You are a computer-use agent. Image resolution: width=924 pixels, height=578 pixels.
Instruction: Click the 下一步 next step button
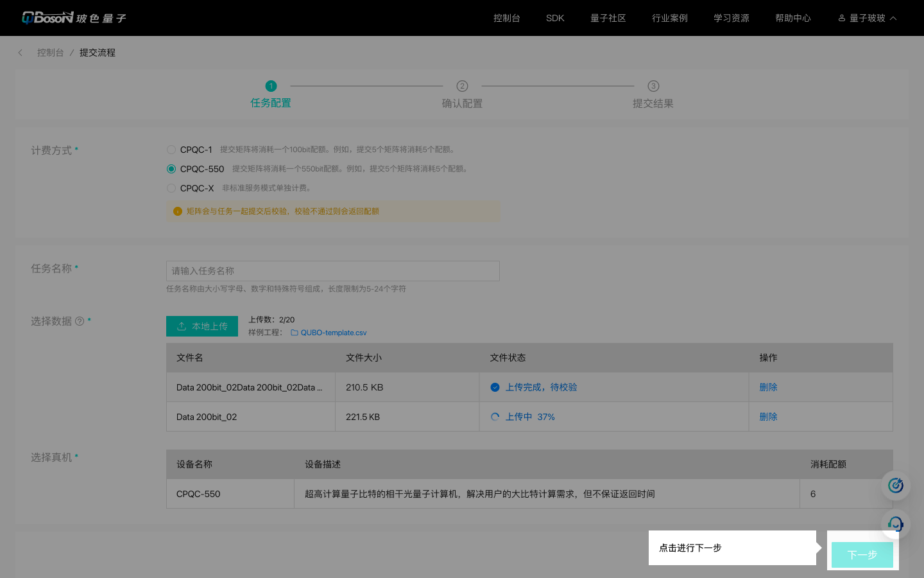click(x=862, y=555)
